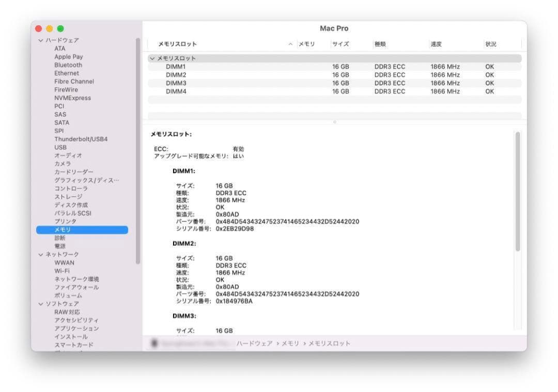This screenshot has width=558, height=392.
Task: Collapse the ネットワーク sidebar section
Action: pos(40,255)
